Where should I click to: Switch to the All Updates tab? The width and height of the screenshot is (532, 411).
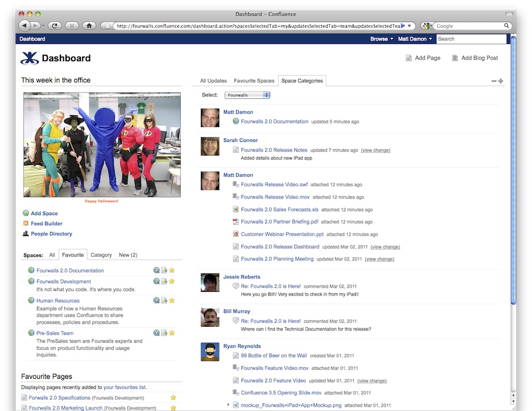pyautogui.click(x=213, y=81)
